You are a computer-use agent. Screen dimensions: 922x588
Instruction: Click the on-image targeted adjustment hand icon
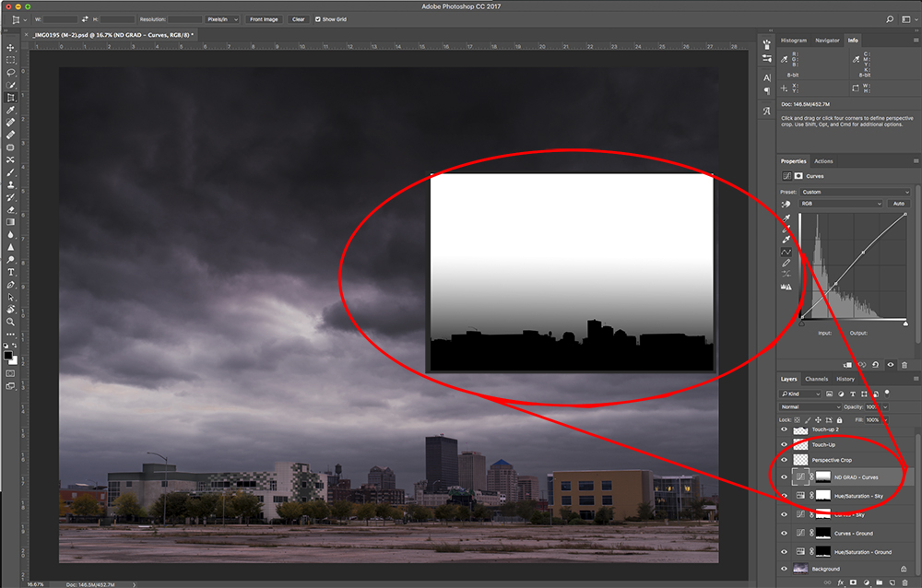click(x=786, y=204)
